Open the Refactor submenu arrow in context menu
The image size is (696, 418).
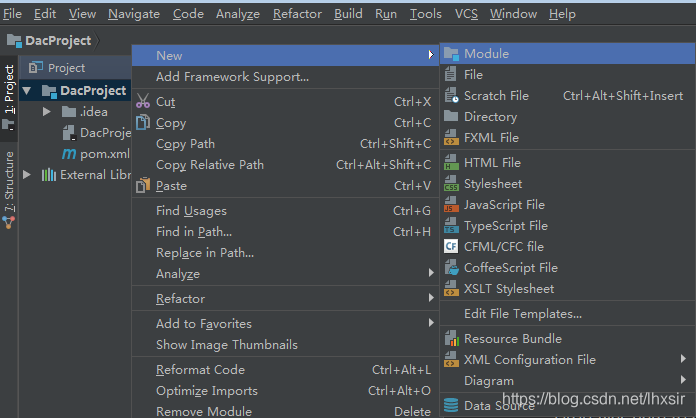pyautogui.click(x=431, y=297)
